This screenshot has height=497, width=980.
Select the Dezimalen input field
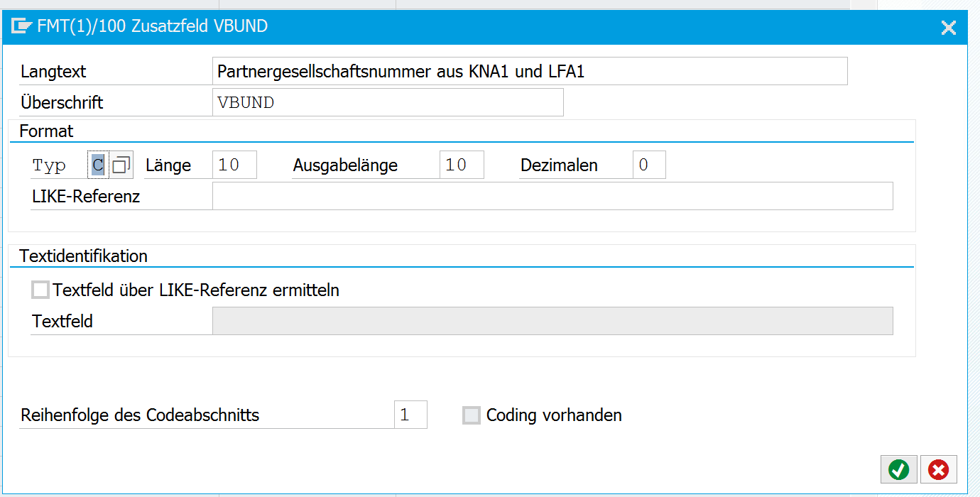point(649,165)
